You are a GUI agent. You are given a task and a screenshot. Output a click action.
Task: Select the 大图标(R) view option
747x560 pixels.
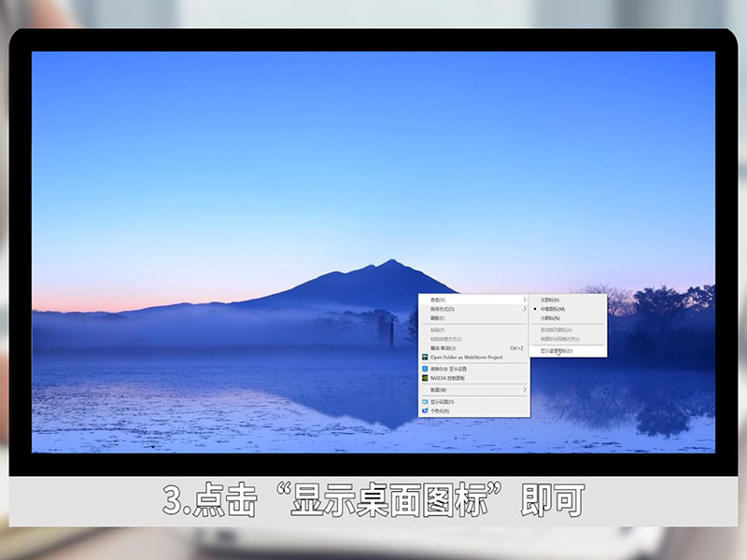569,300
